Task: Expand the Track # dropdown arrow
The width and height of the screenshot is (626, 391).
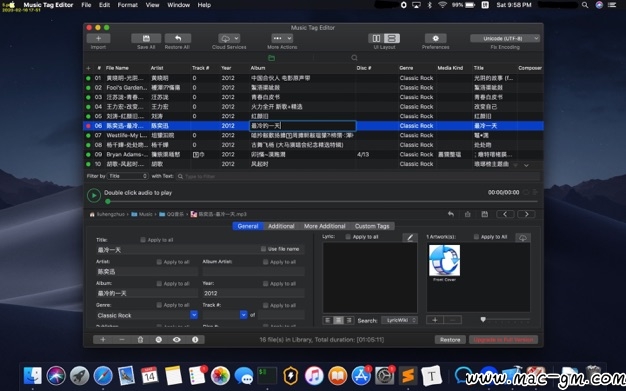Action: pyautogui.click(x=244, y=315)
